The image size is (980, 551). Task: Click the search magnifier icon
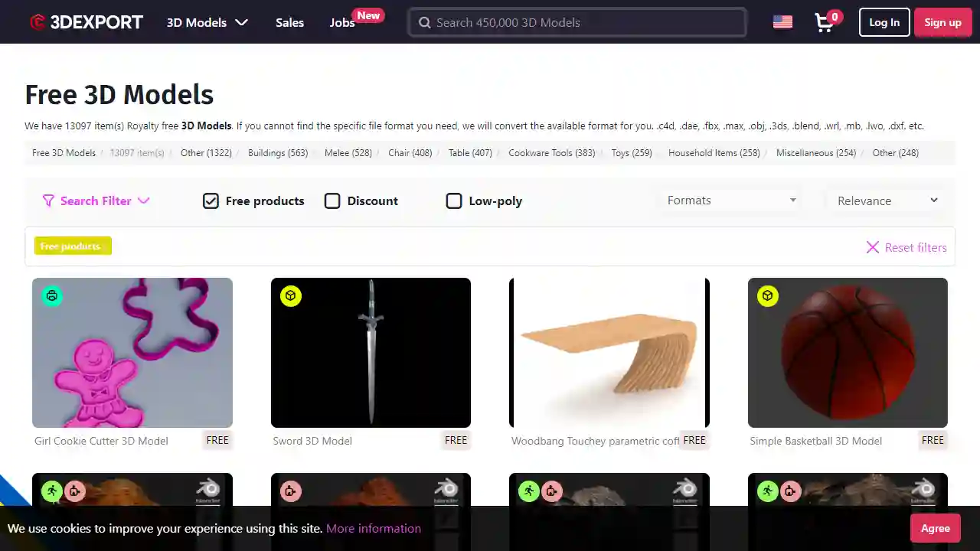tap(425, 22)
